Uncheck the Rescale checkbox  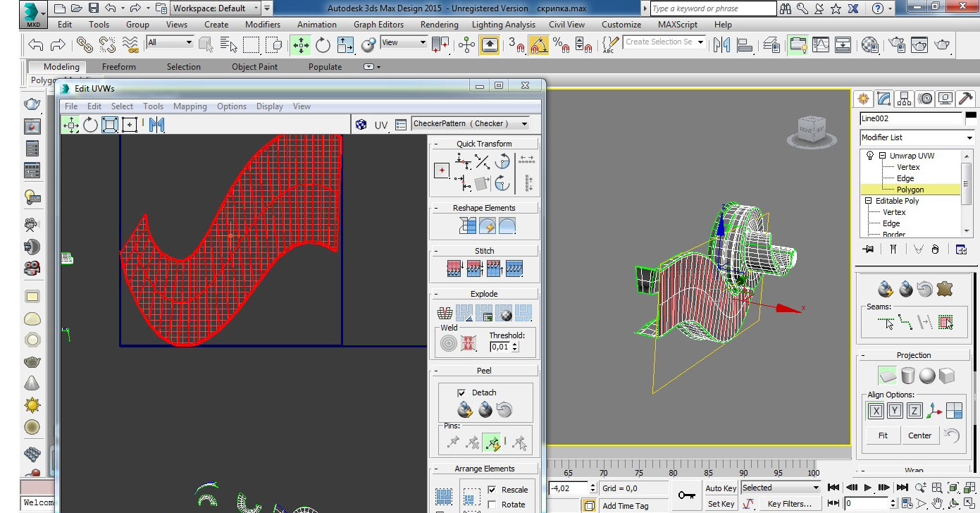492,490
